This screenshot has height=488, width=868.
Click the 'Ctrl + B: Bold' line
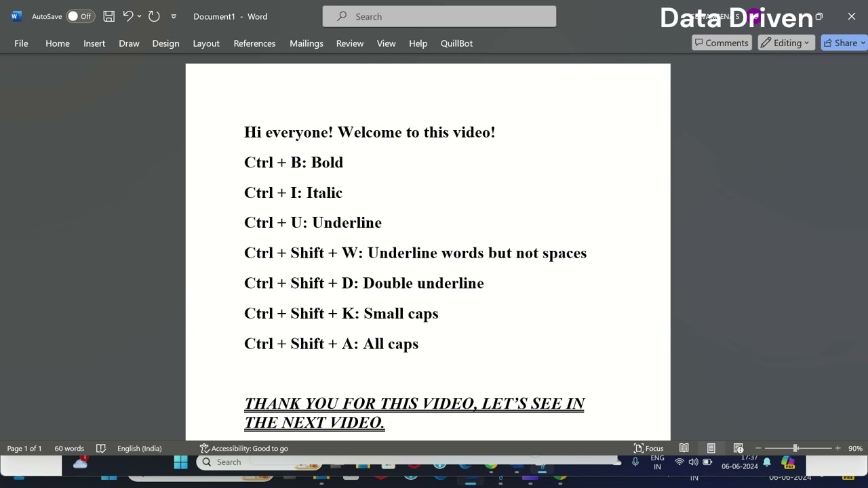click(294, 163)
